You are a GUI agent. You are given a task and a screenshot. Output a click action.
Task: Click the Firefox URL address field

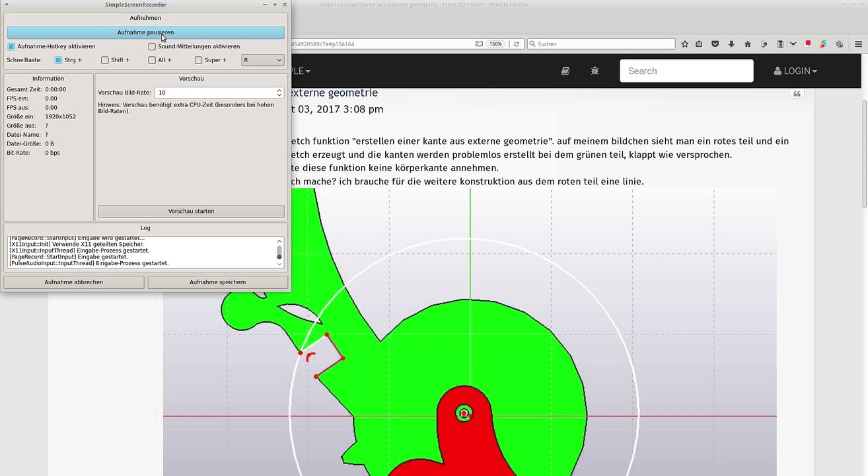pos(382,44)
